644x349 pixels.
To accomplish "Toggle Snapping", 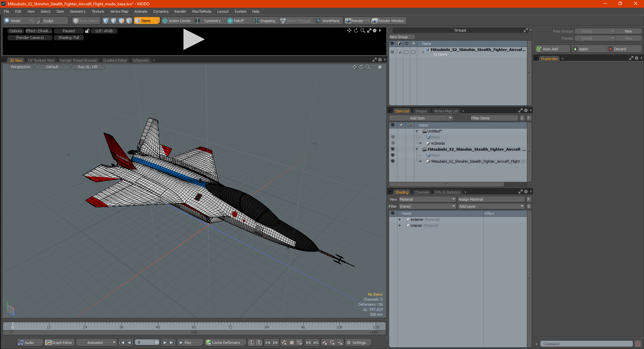I will [265, 21].
